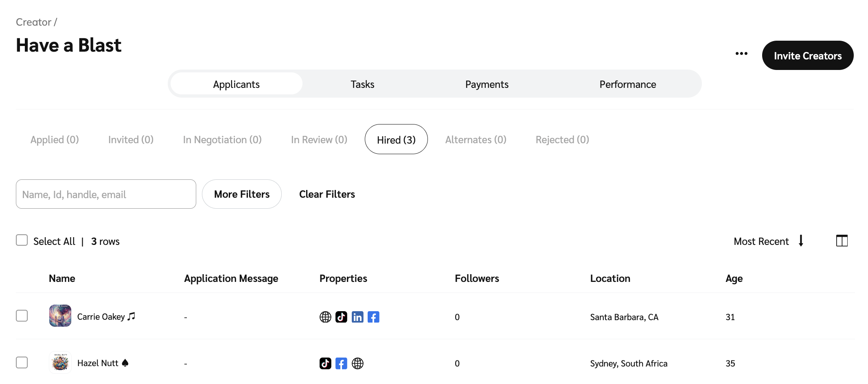868x384 pixels.
Task: Toggle the Select All checkbox
Action: [22, 240]
